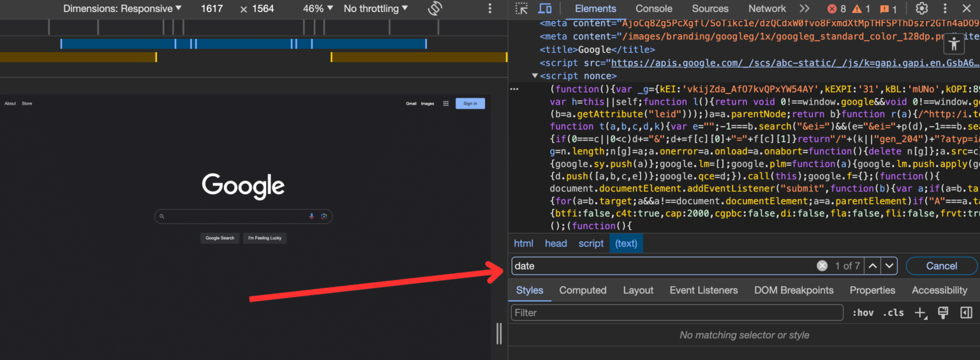The image size is (980, 360).
Task: Click the viewport resize drag handle
Action: click(499, 333)
